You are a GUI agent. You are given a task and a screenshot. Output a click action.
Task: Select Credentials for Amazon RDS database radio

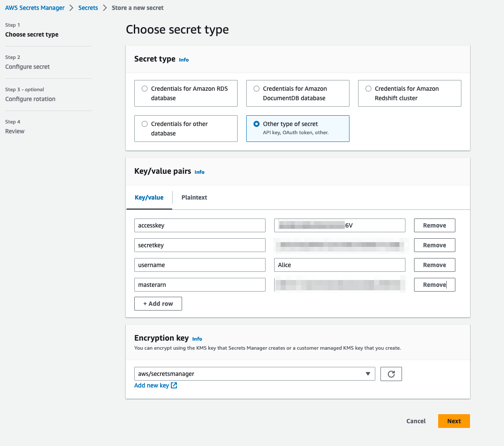[145, 89]
